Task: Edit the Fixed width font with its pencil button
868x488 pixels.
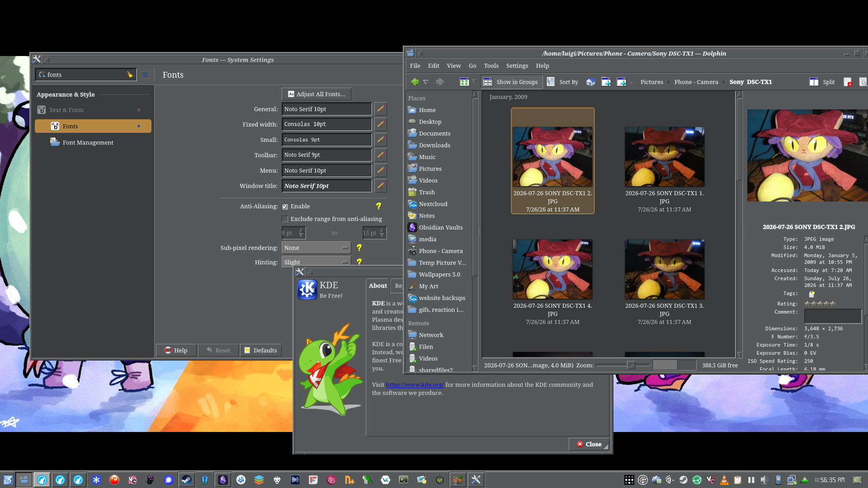Action: pyautogui.click(x=381, y=124)
